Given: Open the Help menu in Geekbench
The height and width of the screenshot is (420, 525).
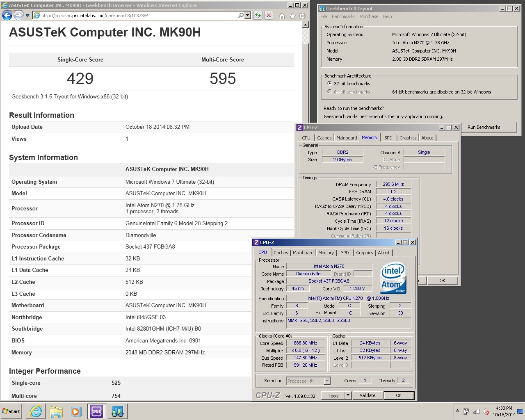Looking at the screenshot, I should coord(387,16).
